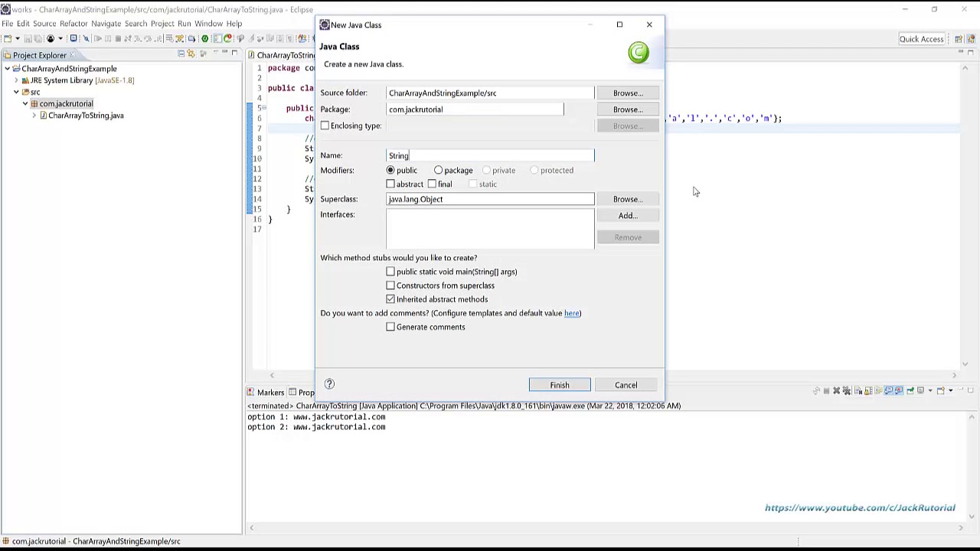Toggle Scroll Lock in the Console toolbar
Image resolution: width=980 pixels, height=551 pixels.
point(868,391)
